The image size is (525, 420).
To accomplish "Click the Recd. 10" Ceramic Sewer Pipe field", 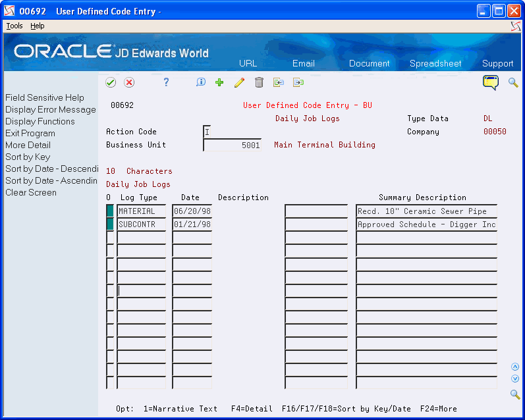I will tap(426, 211).
